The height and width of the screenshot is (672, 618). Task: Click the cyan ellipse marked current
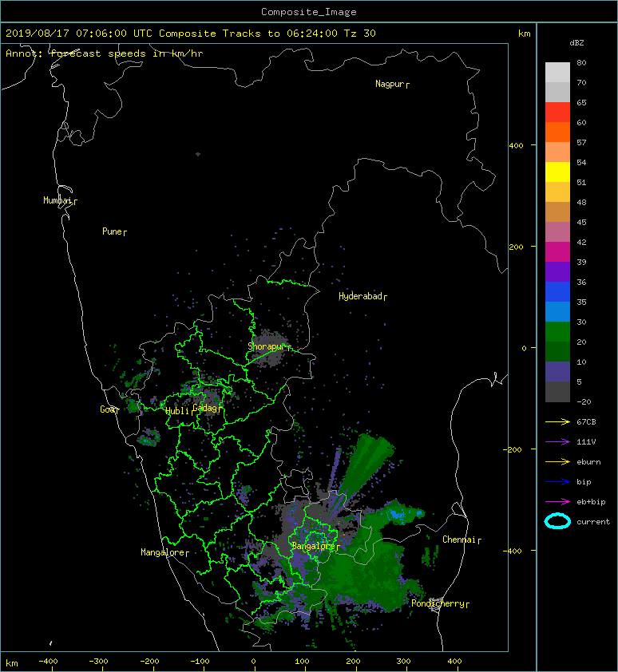click(x=557, y=521)
